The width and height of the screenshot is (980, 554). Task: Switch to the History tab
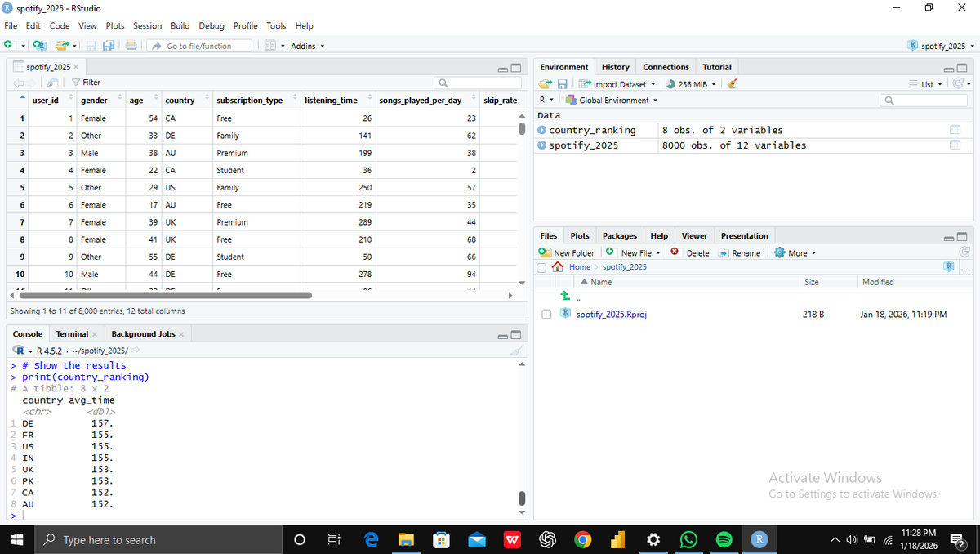(616, 67)
